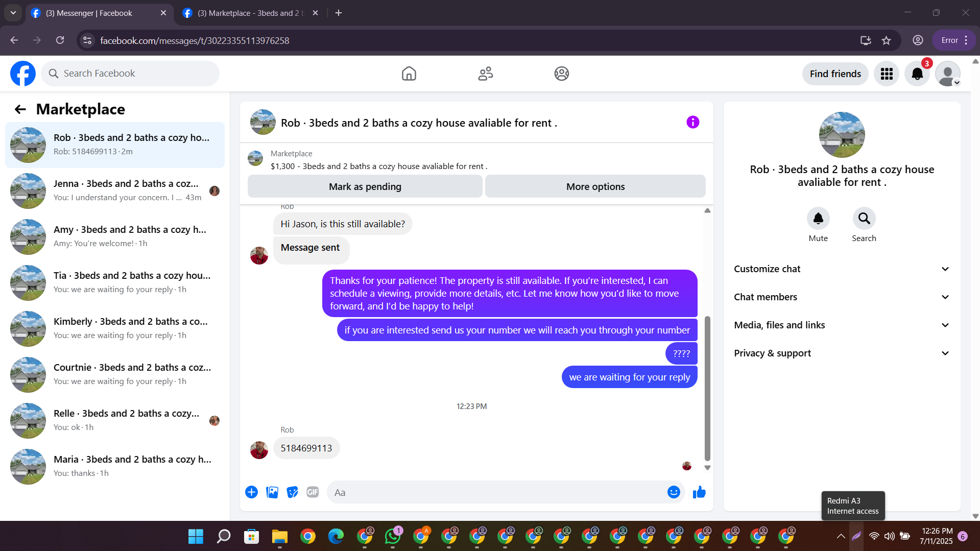980x551 pixels.
Task: Switch to the Marketplace 3beds tab
Action: (250, 13)
